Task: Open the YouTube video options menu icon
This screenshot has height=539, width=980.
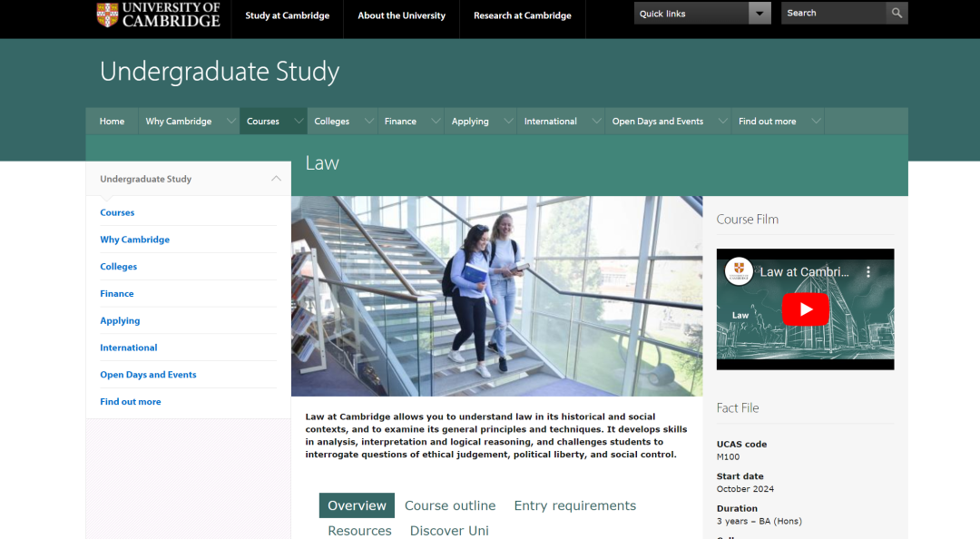Action: click(868, 272)
